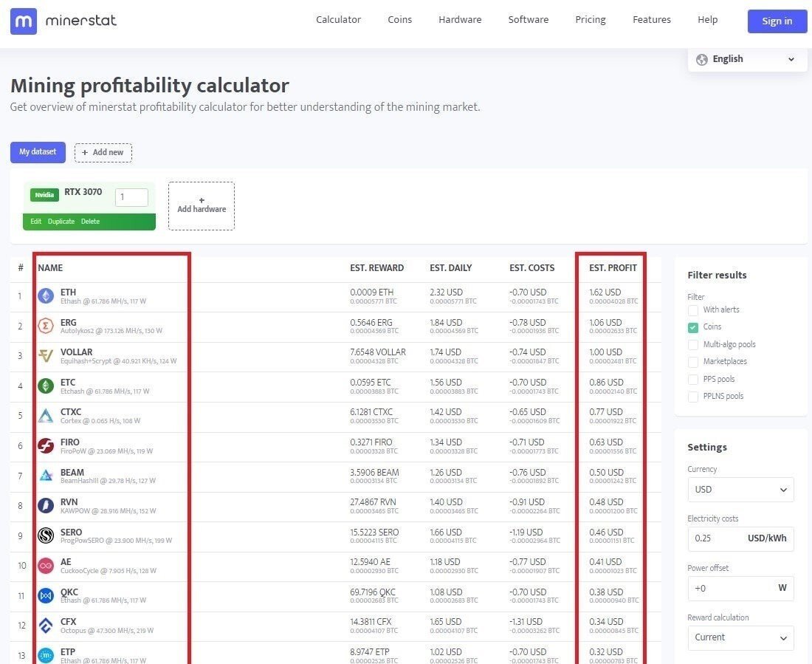This screenshot has width=812, height=664.
Task: Click the 27.4867 RVN reward value
Action: pyautogui.click(x=373, y=502)
